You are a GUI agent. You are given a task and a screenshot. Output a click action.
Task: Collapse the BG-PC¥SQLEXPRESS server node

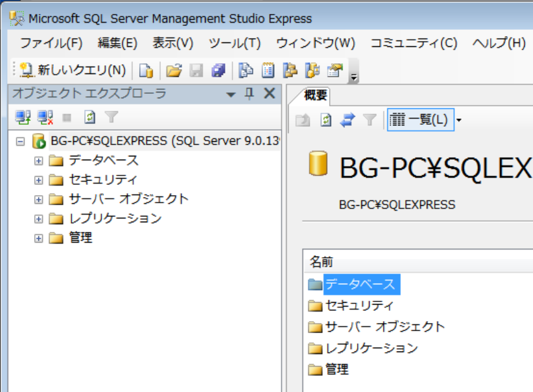coord(20,141)
